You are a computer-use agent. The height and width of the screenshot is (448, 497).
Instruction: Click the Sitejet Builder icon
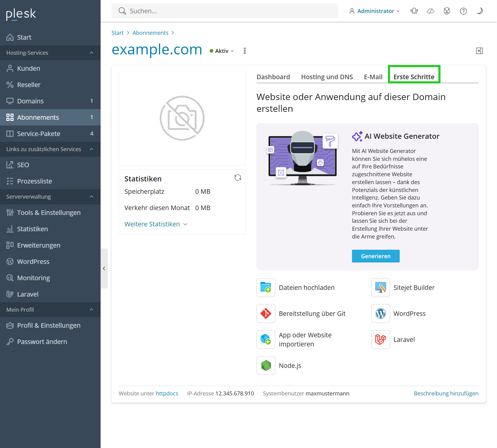(x=381, y=287)
